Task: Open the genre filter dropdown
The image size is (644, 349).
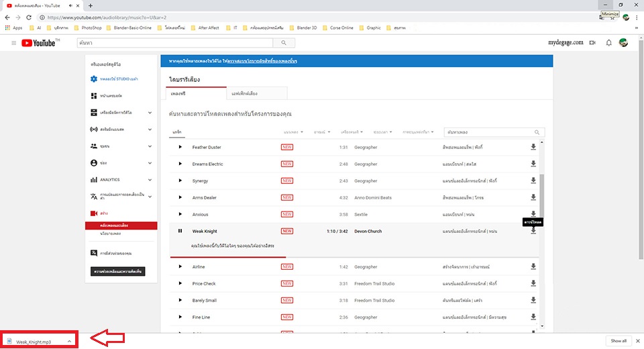Action: tap(293, 132)
